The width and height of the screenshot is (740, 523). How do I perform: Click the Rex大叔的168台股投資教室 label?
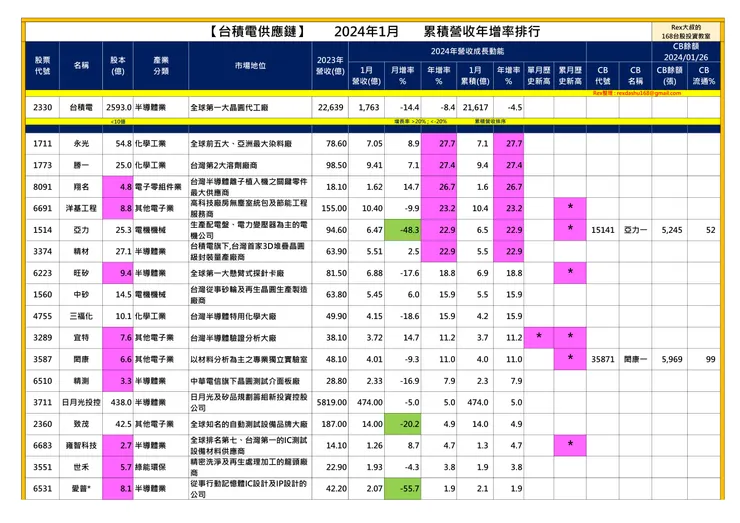pos(686,32)
